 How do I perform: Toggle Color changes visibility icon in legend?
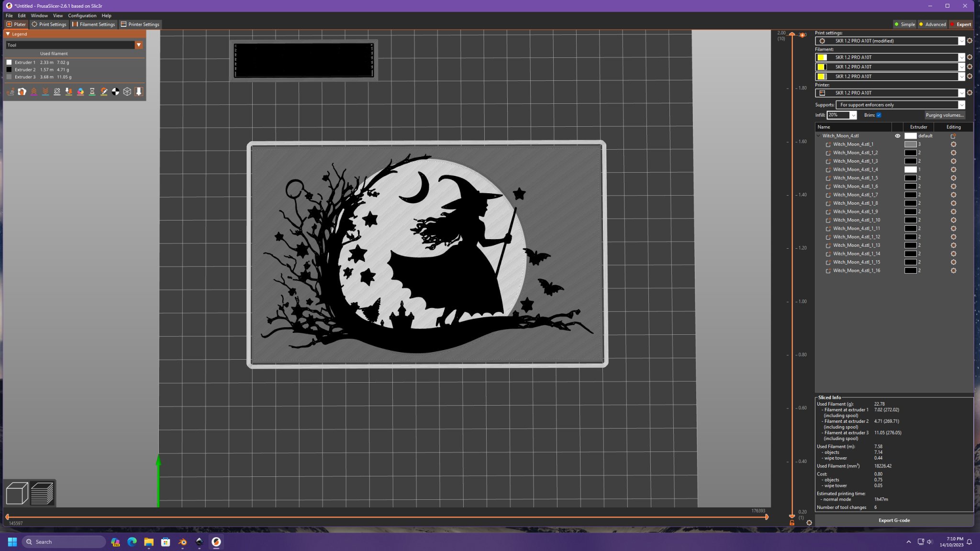[x=80, y=92]
